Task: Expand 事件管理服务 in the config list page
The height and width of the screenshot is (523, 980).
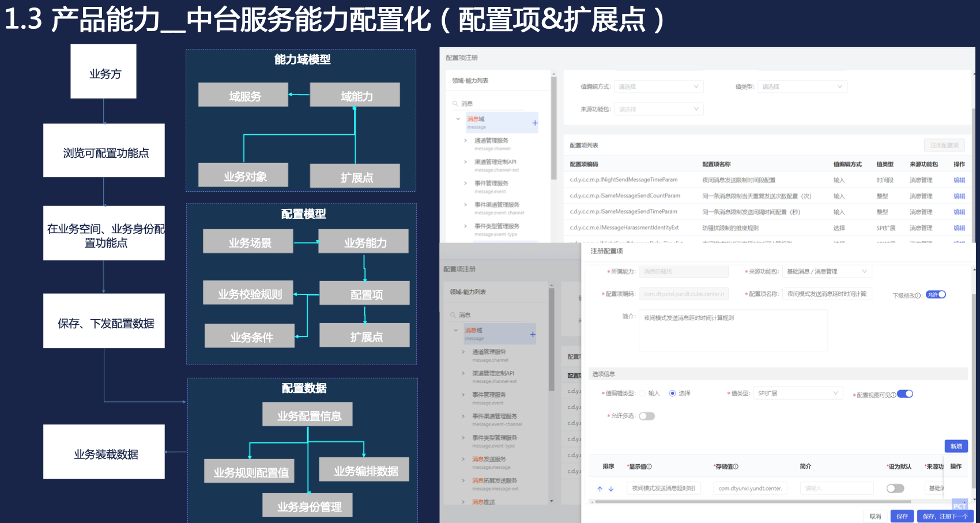Action: [x=465, y=183]
